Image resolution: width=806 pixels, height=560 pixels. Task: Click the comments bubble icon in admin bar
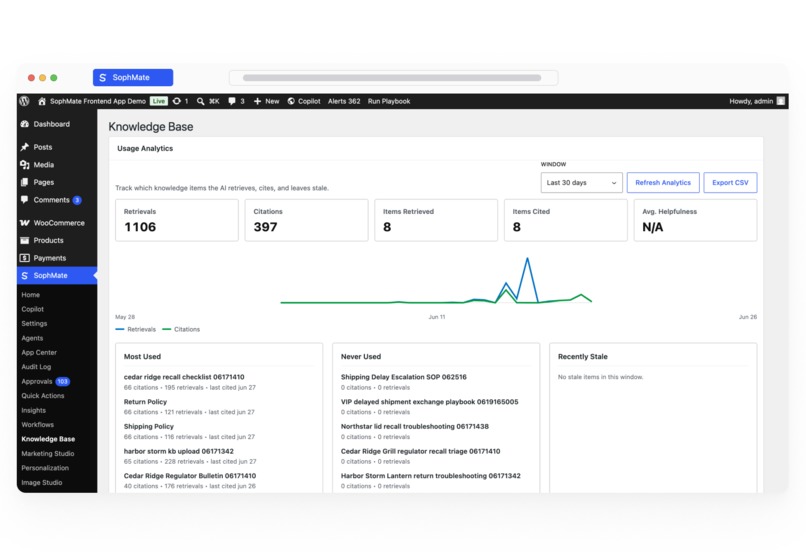tap(232, 101)
